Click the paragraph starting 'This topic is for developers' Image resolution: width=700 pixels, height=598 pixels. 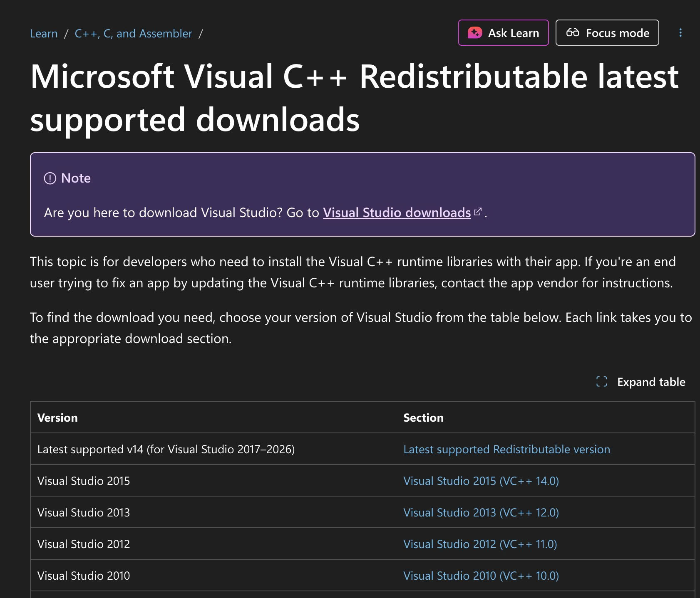[353, 272]
